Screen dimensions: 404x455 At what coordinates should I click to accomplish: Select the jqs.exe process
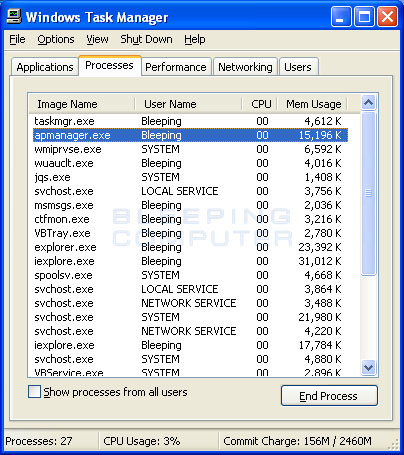(190, 177)
